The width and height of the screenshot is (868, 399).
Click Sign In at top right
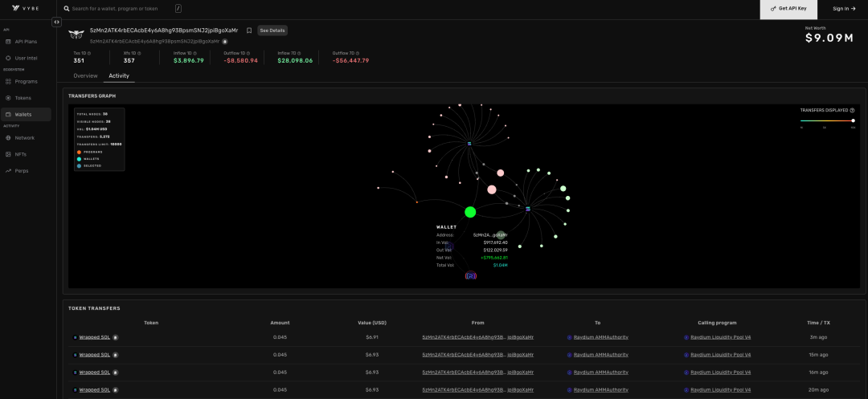pyautogui.click(x=844, y=8)
